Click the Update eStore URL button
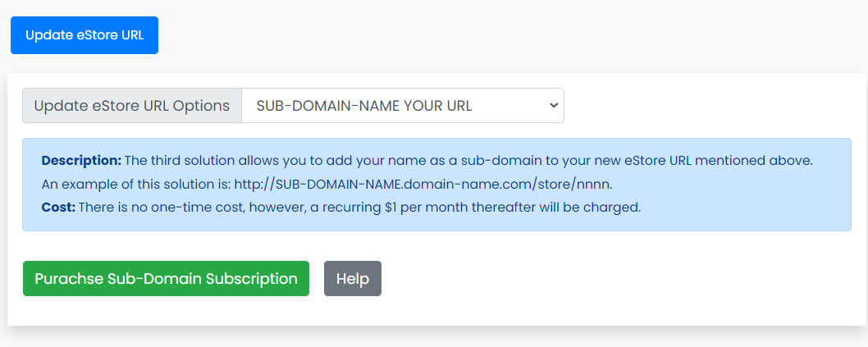868x347 pixels. click(x=85, y=35)
